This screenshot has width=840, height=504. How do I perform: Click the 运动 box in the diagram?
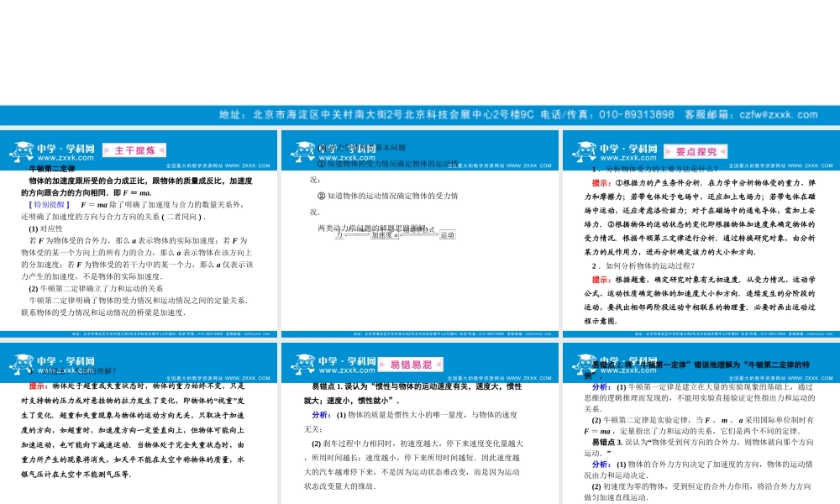pyautogui.click(x=447, y=234)
